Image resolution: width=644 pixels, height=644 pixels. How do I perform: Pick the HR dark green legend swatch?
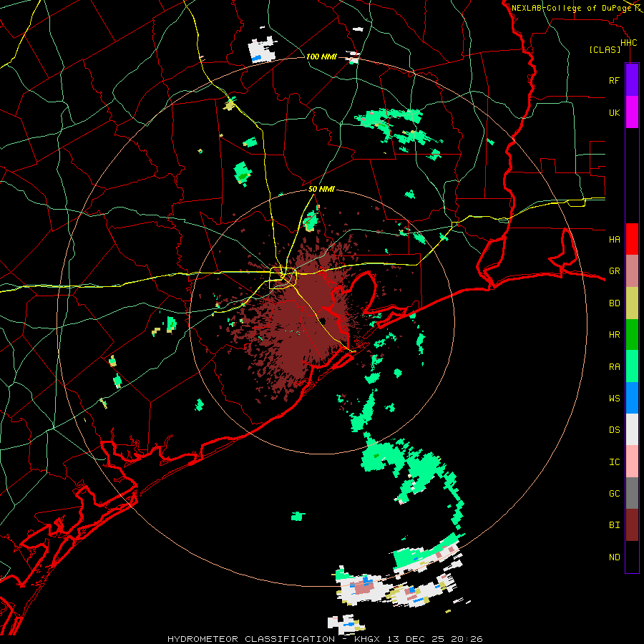pyautogui.click(x=632, y=335)
